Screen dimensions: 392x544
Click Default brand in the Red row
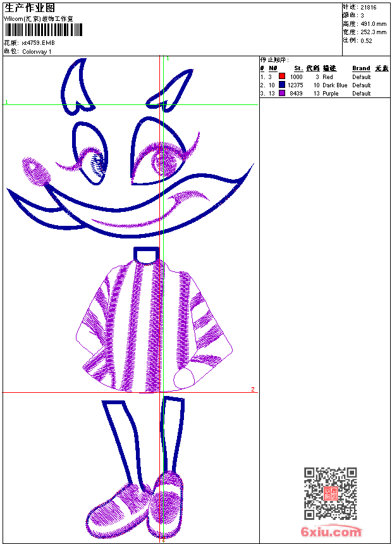pos(362,77)
